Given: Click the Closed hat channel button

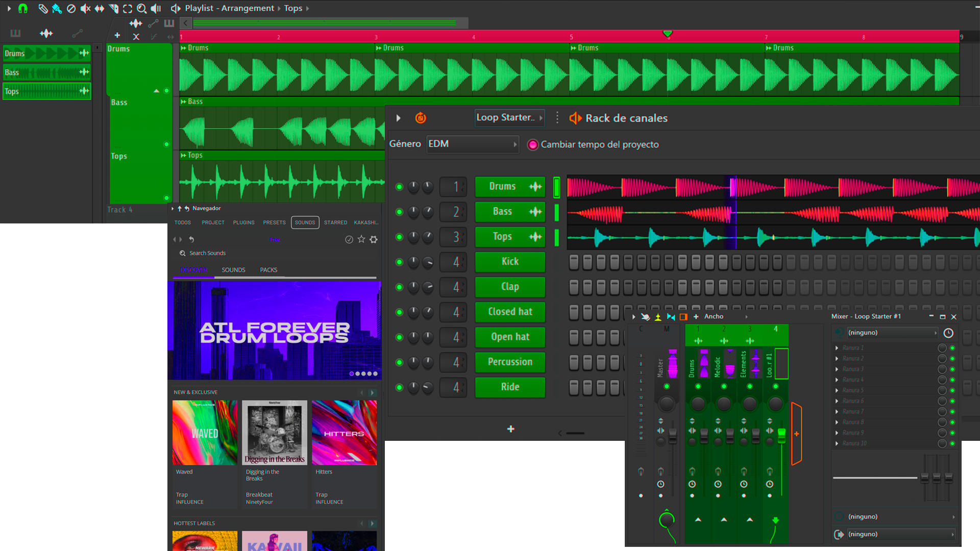Looking at the screenshot, I should tap(510, 312).
